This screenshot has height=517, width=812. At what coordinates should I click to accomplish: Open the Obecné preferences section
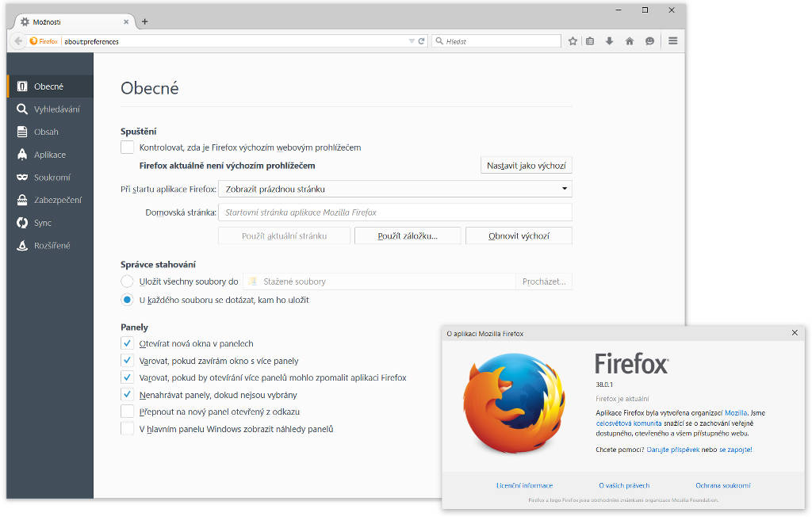coord(50,86)
